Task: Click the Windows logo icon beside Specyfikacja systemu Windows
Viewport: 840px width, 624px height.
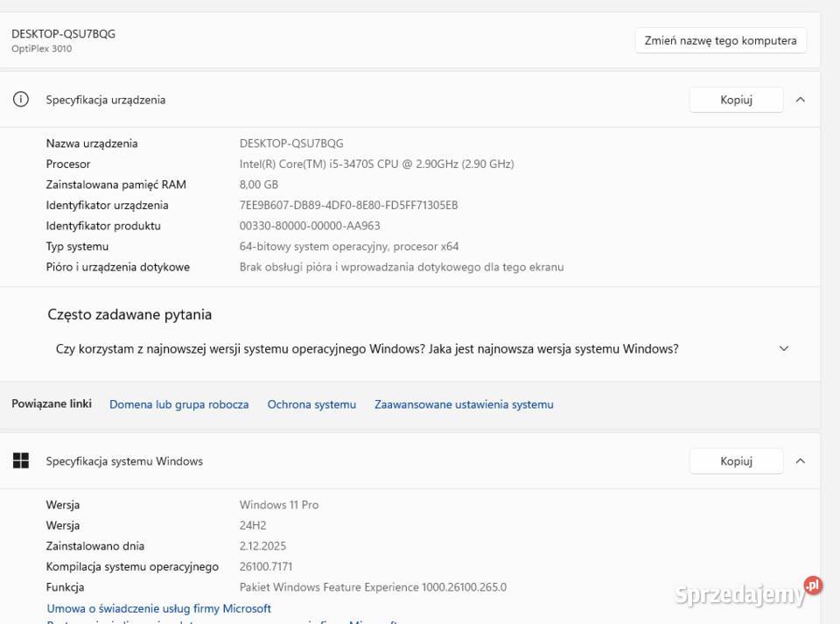Action: coord(21,461)
